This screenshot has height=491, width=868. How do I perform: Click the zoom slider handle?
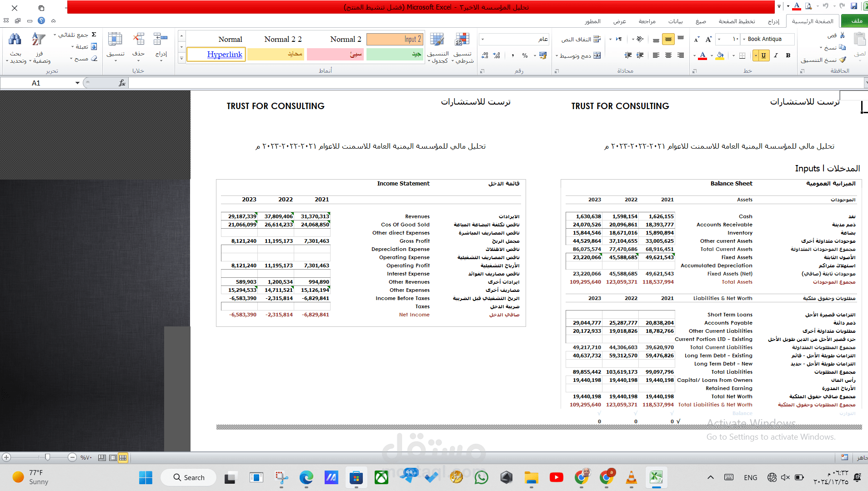click(47, 457)
